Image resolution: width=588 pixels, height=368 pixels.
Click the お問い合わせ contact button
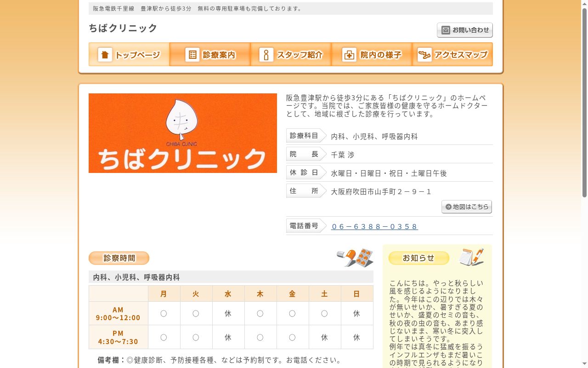pyautogui.click(x=465, y=30)
